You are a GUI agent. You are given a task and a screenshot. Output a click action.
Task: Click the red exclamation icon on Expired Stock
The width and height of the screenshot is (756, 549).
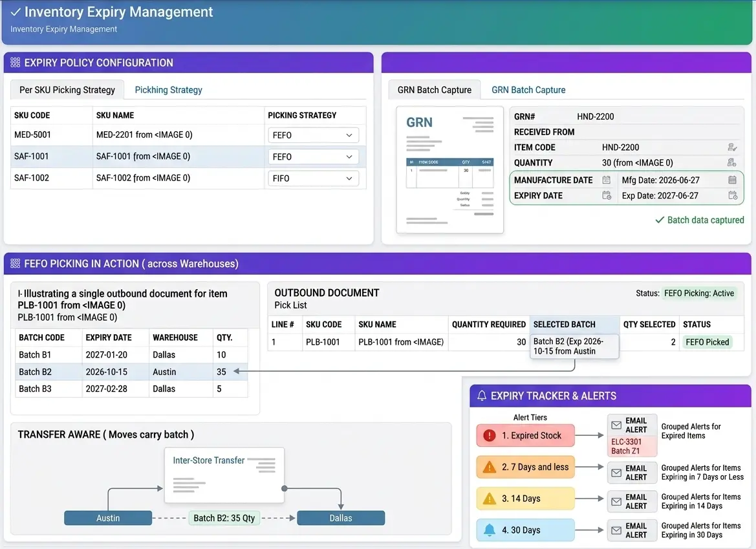[x=490, y=435]
